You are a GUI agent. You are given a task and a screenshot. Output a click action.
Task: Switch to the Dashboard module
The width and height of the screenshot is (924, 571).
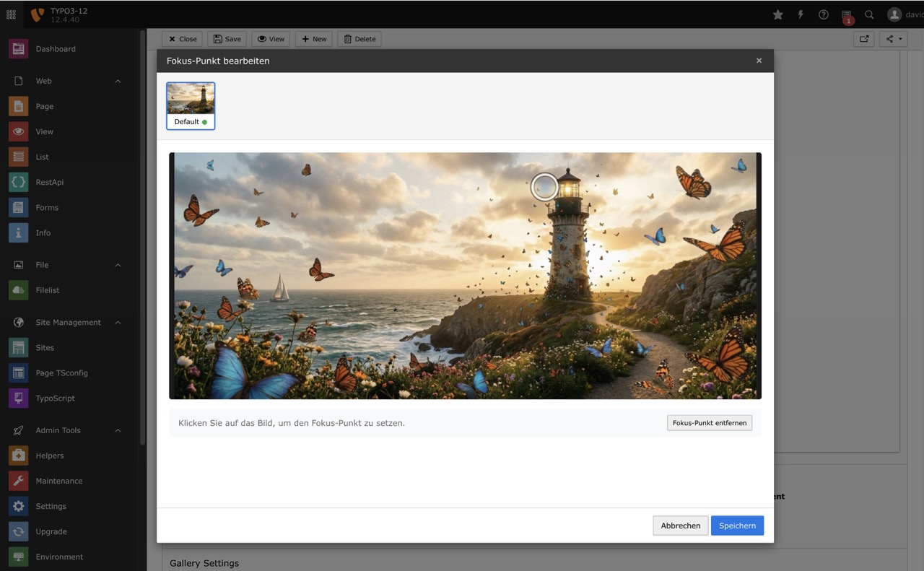click(x=56, y=48)
